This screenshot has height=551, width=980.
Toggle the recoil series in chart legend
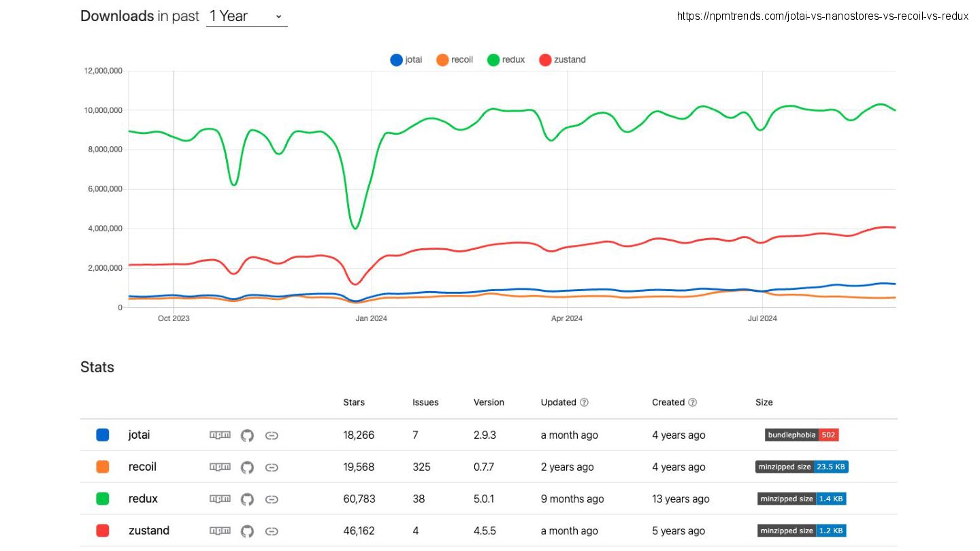[455, 60]
